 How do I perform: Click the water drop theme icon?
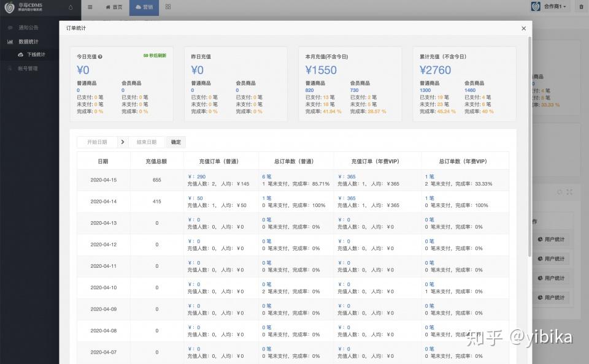pos(70,7)
